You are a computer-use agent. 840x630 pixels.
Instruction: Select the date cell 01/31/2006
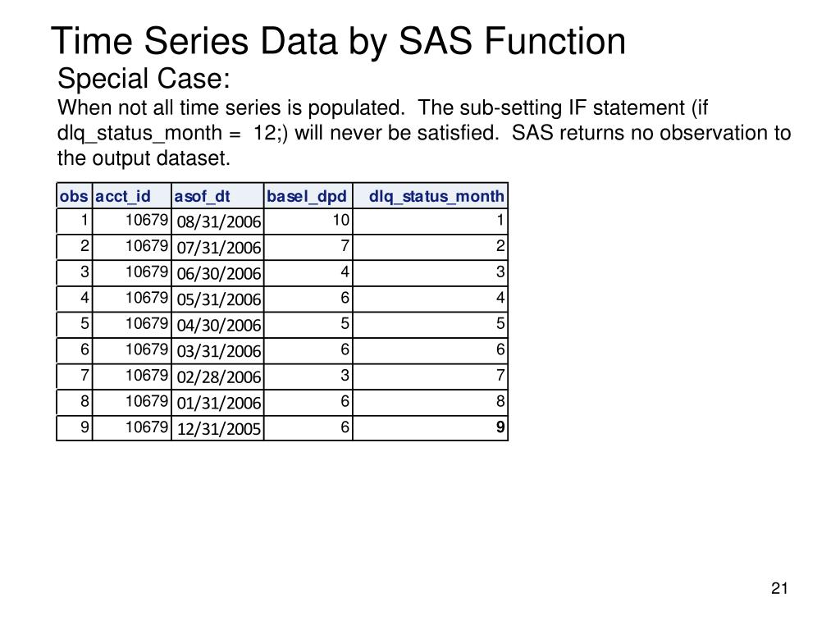click(x=218, y=403)
